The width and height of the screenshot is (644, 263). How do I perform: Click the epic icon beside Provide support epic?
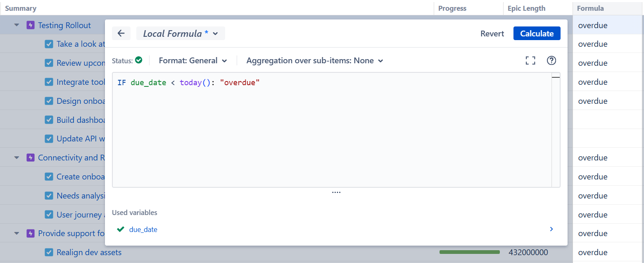pyautogui.click(x=30, y=233)
